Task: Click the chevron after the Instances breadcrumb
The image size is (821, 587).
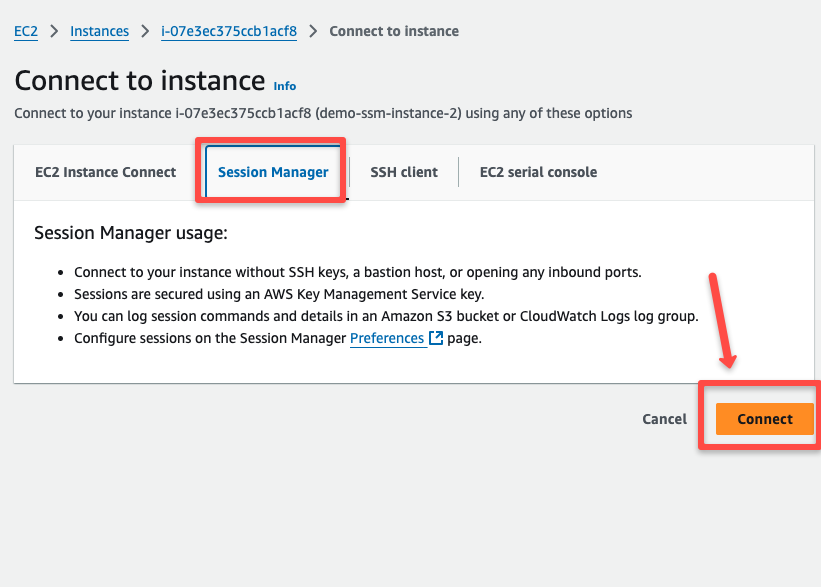Action: [x=140, y=31]
